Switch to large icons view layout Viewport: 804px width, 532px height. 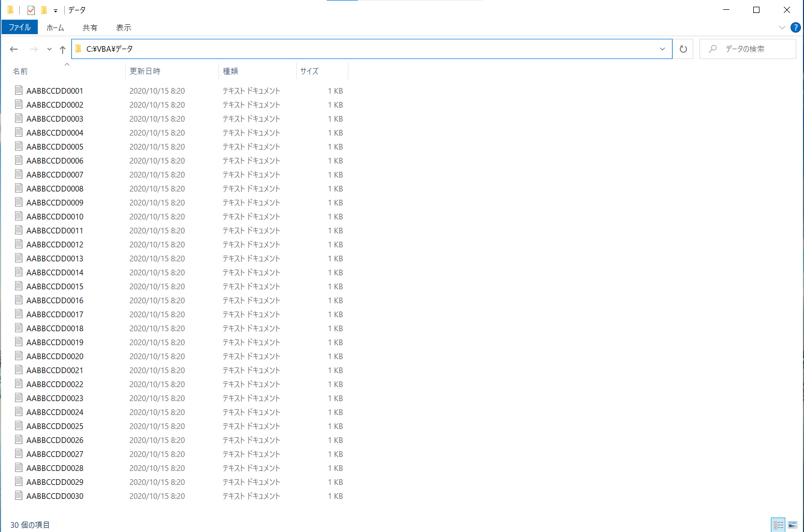793,525
